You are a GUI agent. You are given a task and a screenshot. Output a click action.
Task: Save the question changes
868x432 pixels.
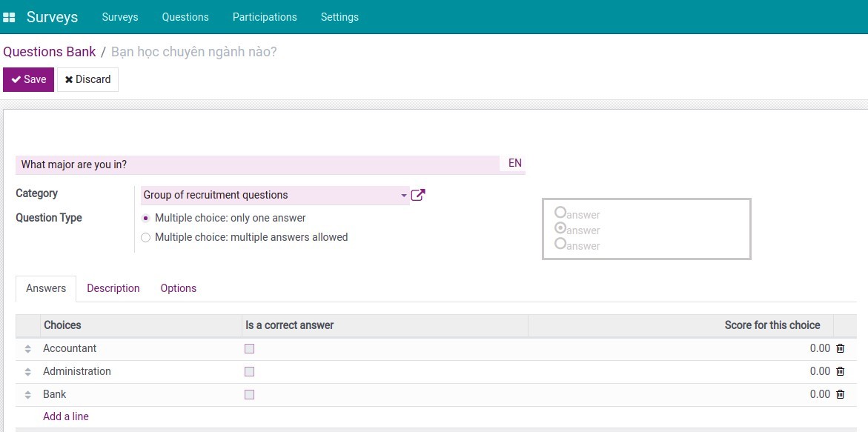[28, 79]
